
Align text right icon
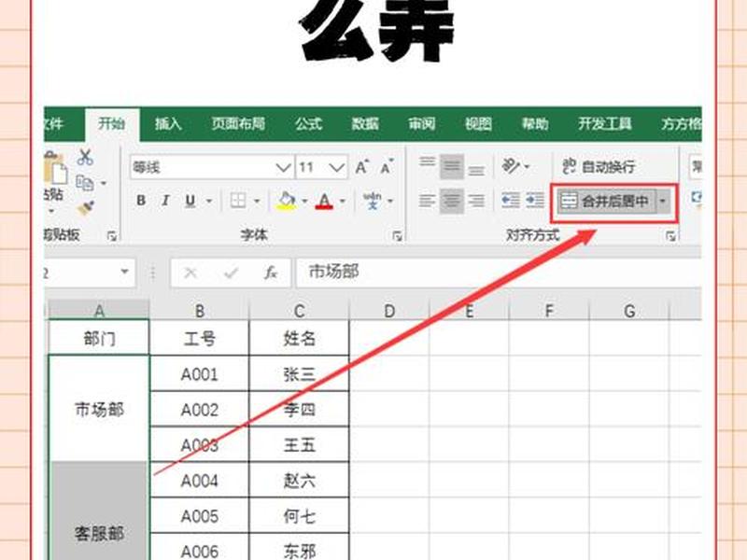pyautogui.click(x=476, y=201)
